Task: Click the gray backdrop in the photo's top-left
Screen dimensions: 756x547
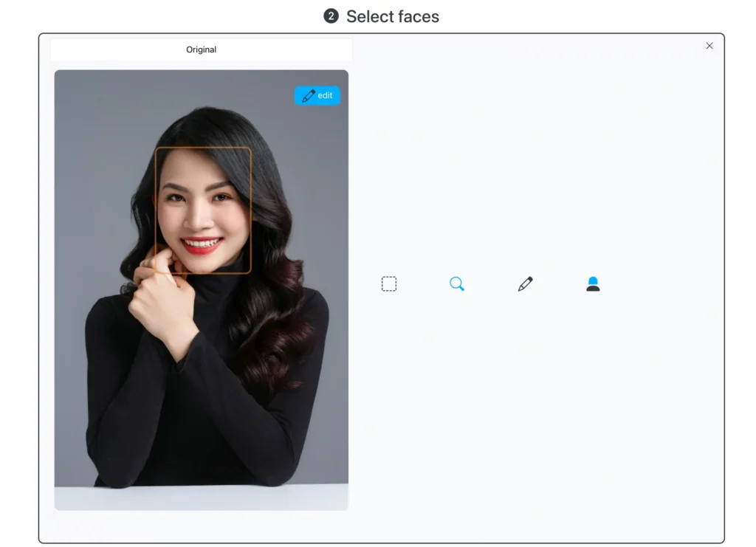Action: [89, 111]
